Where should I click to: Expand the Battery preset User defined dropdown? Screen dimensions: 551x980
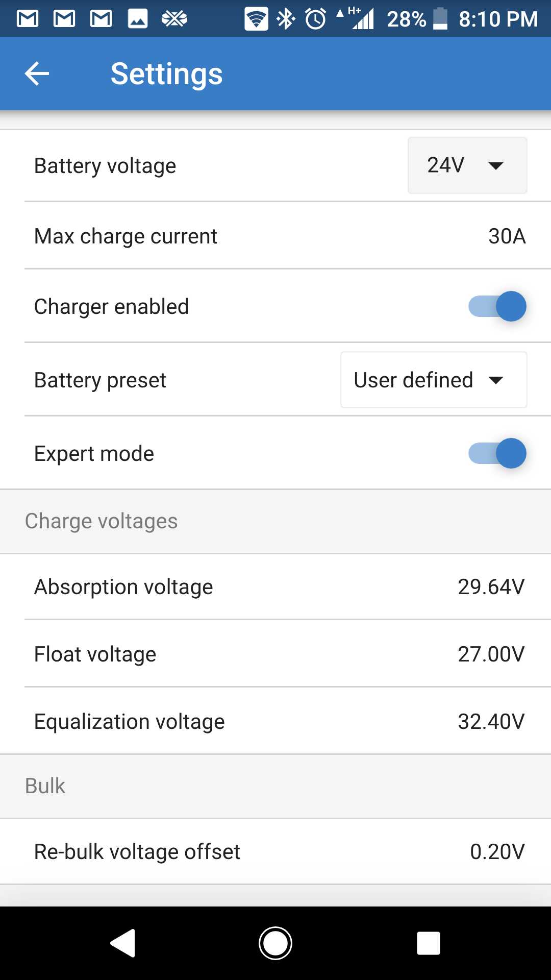[x=433, y=380]
